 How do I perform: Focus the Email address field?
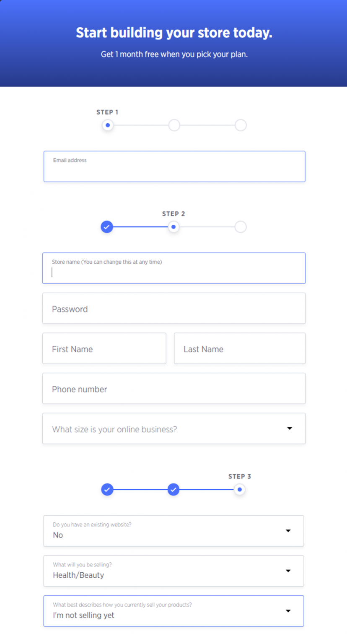[174, 166]
